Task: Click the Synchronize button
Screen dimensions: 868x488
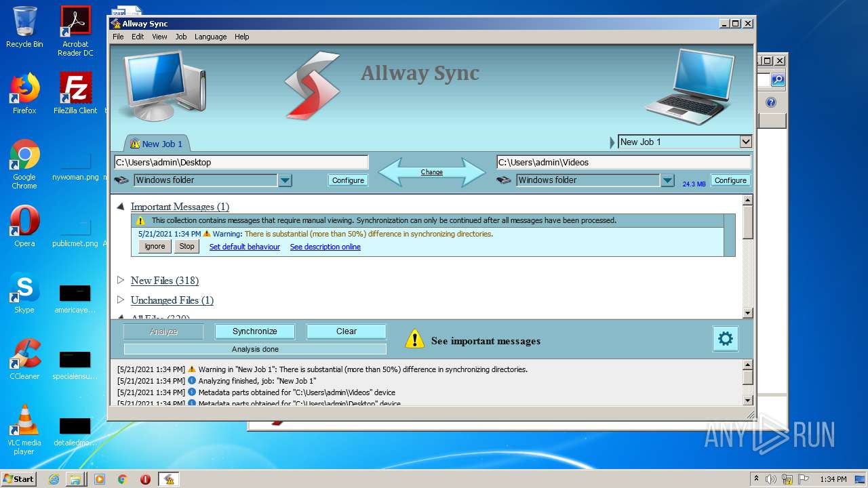Action: coord(255,331)
